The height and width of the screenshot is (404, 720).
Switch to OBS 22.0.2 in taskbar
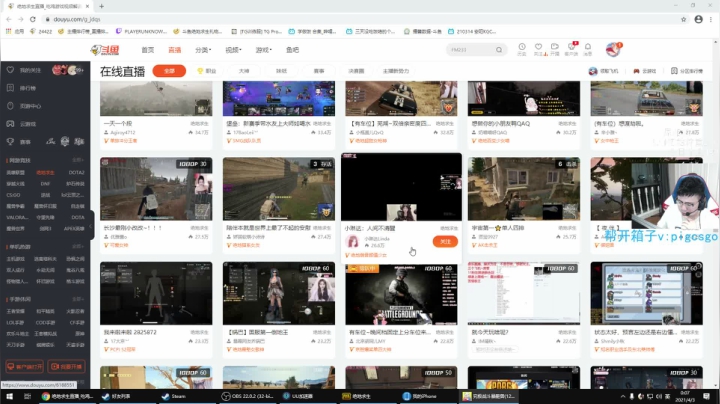click(x=248, y=396)
